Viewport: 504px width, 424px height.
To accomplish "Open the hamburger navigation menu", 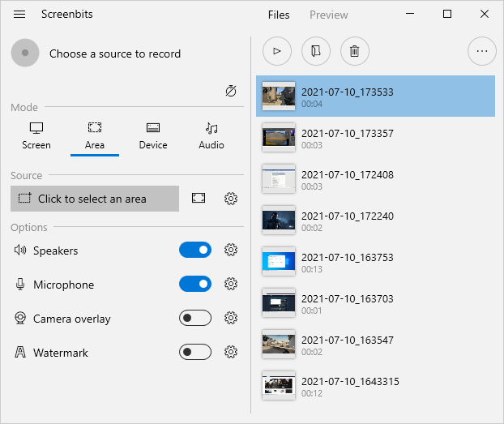I will coord(19,14).
